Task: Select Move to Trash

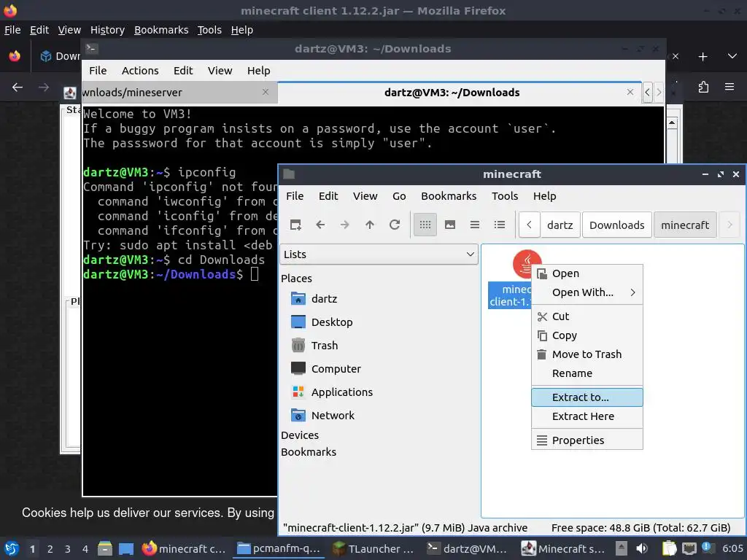Action: point(587,354)
